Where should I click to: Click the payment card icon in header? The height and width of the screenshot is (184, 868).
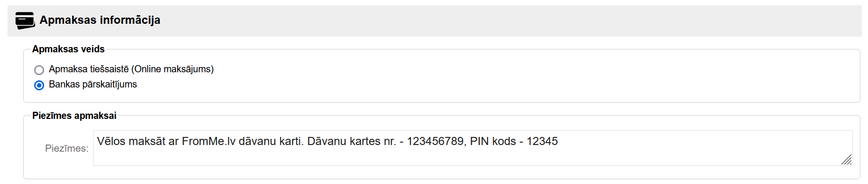[25, 20]
